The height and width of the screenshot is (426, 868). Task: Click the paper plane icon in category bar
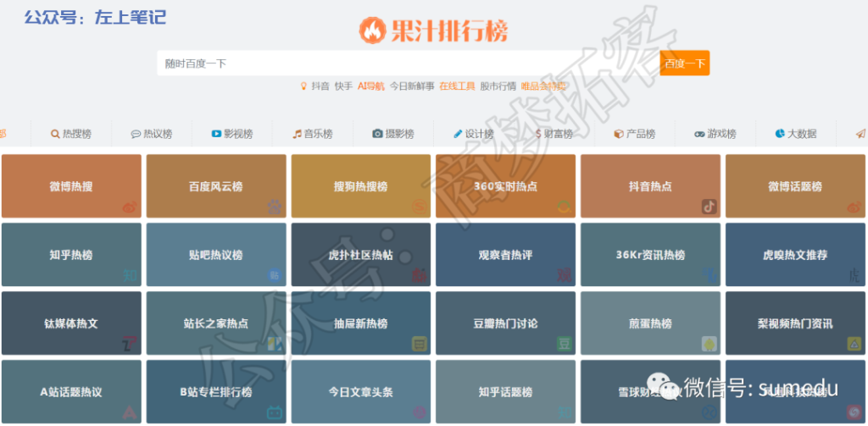point(860,133)
